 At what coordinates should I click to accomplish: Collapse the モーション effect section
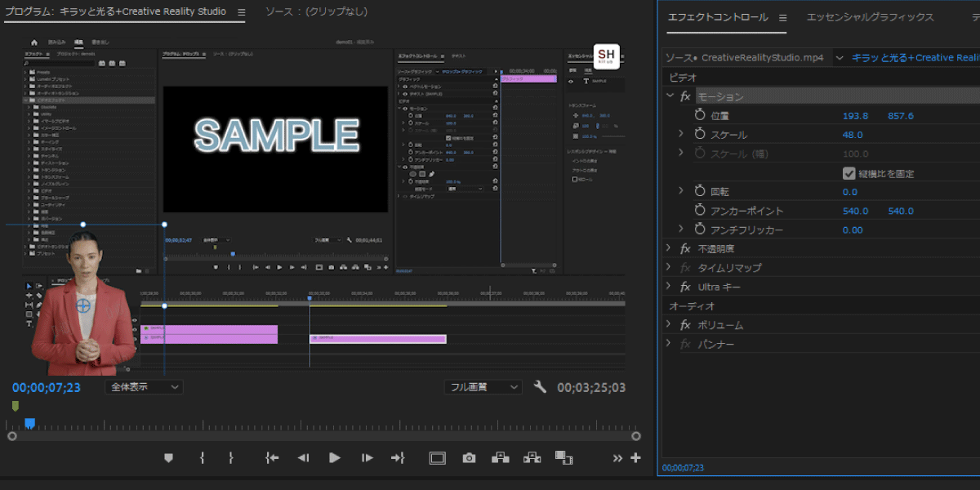coord(670,96)
